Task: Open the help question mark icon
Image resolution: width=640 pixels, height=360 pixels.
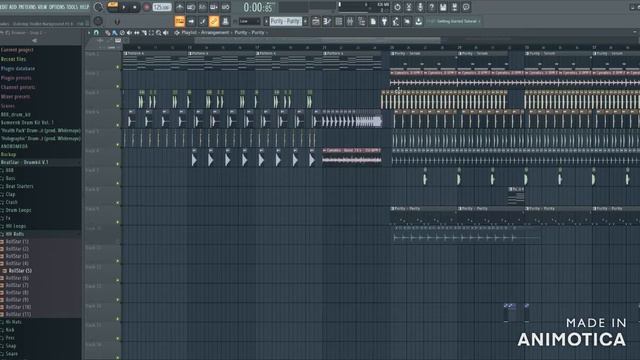Action: pyautogui.click(x=431, y=7)
